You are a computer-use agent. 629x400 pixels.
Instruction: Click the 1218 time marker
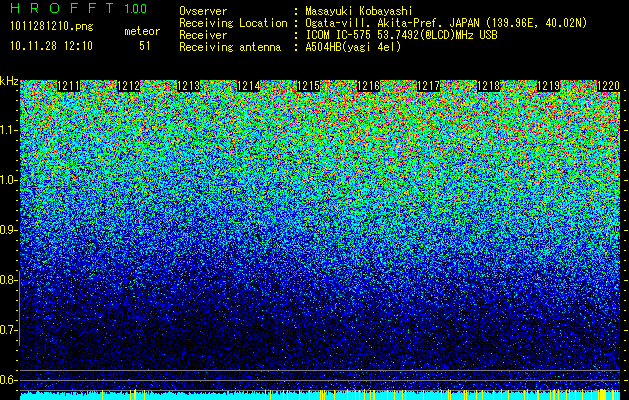(489, 86)
